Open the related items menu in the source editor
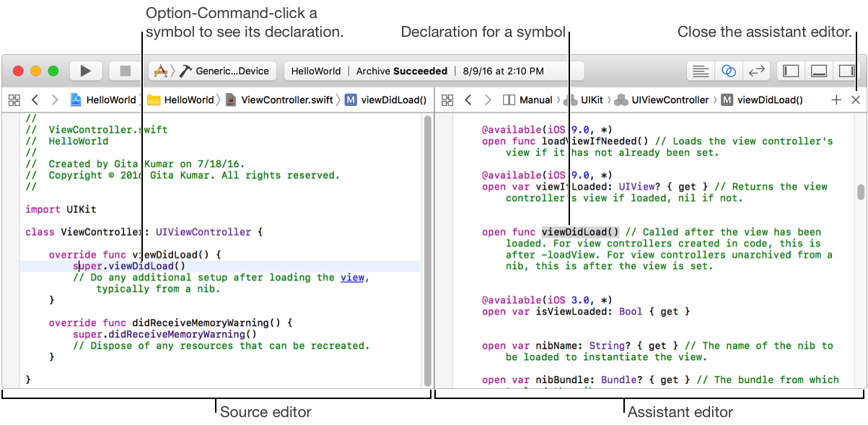Image resolution: width=868 pixels, height=425 pixels. click(x=14, y=100)
